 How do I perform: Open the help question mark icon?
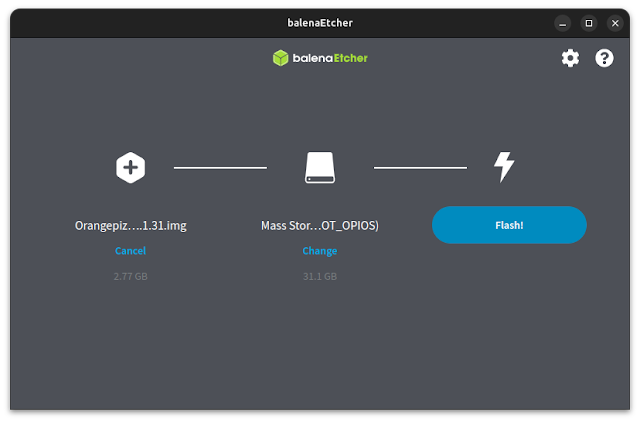click(604, 58)
